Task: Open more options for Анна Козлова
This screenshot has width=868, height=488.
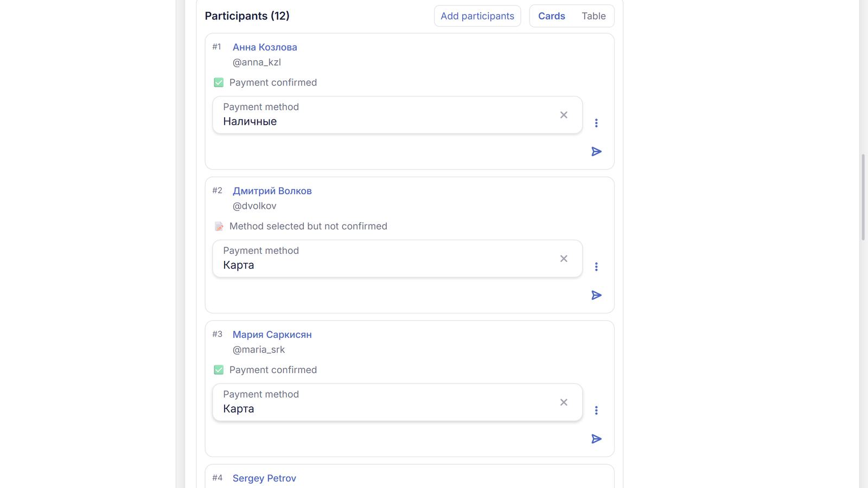Action: 596,123
